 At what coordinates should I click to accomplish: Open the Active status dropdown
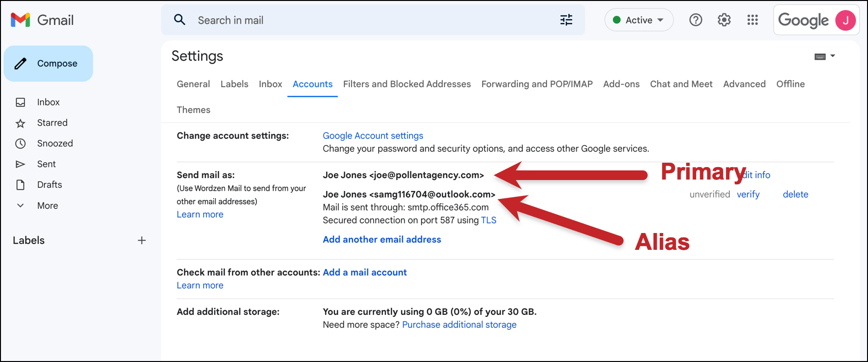point(639,20)
